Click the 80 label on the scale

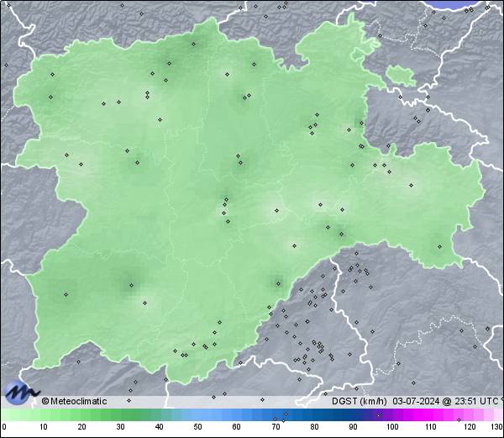[314, 427]
